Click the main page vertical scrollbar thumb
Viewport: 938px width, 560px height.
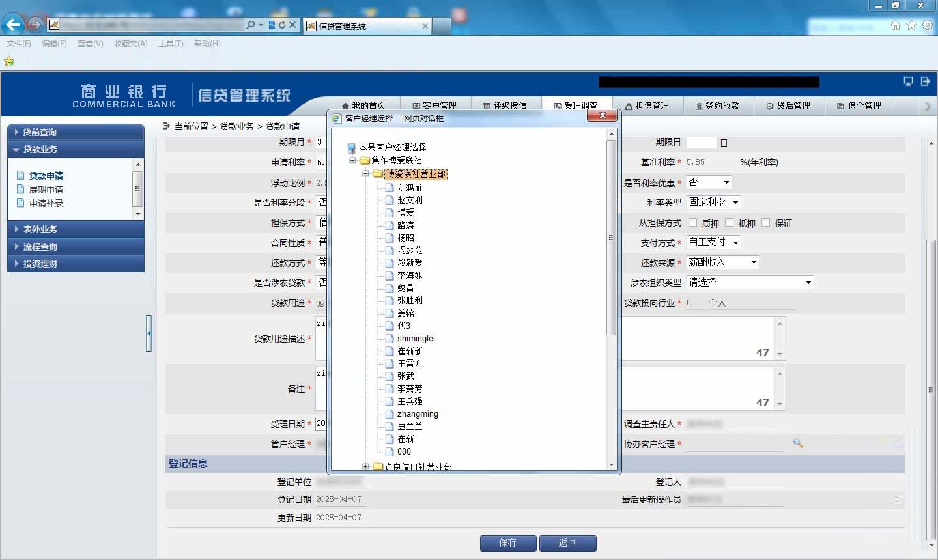931,389
